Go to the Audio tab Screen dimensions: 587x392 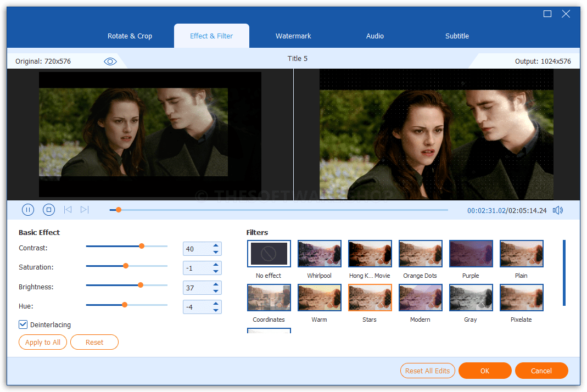[x=374, y=36]
